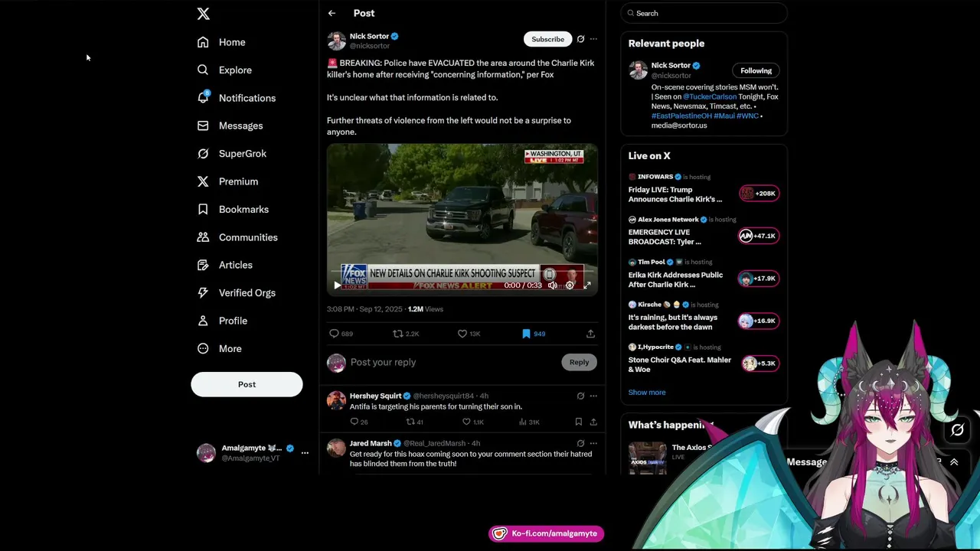Share Hershey Squirt's comment

[x=593, y=422]
